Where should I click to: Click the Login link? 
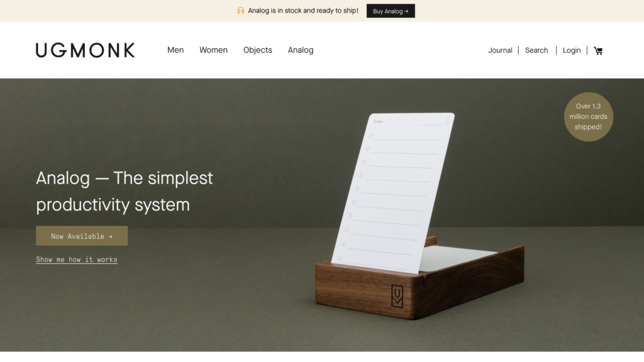click(x=572, y=50)
